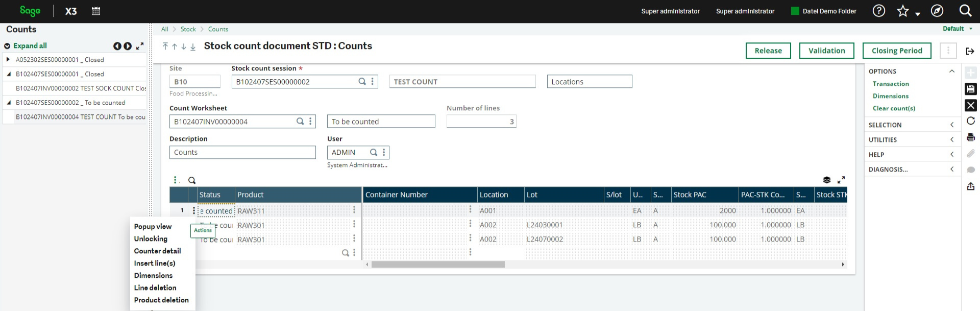Expand the A052302SES00000001 Closed tree node
The image size is (980, 311).
8,59
